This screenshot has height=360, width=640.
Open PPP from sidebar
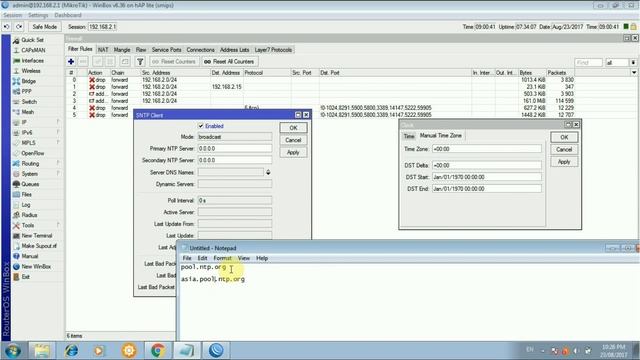click(x=27, y=91)
